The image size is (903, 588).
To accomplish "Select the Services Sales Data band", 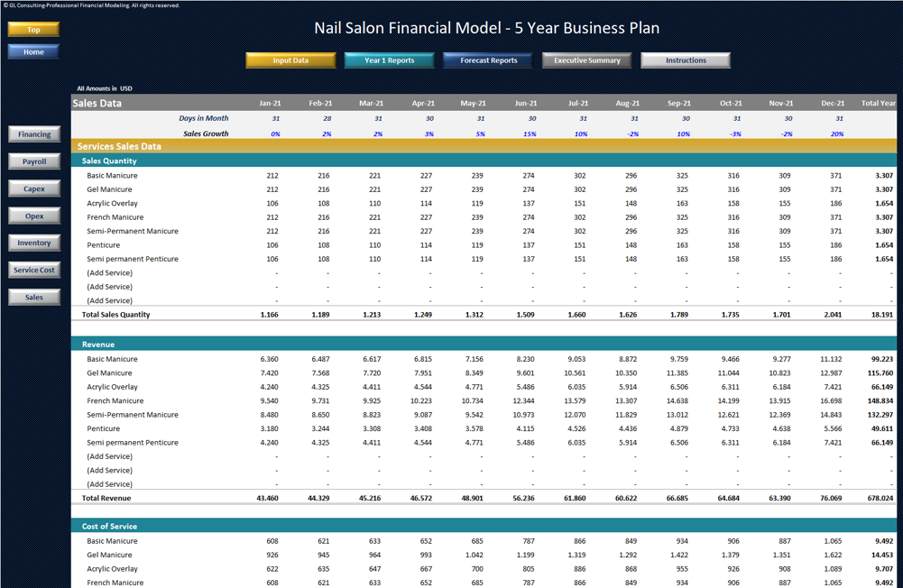I will click(x=484, y=146).
